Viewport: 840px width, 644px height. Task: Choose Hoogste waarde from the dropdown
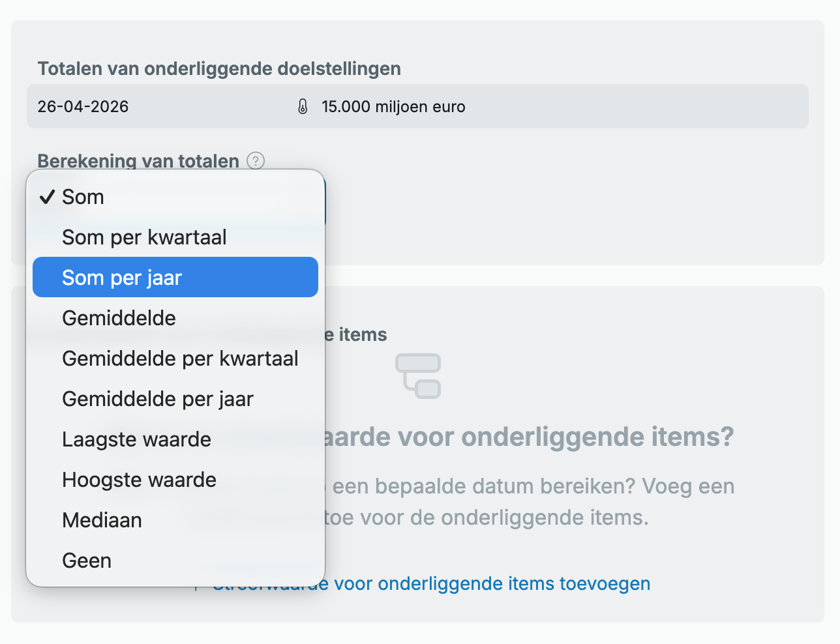pos(139,480)
